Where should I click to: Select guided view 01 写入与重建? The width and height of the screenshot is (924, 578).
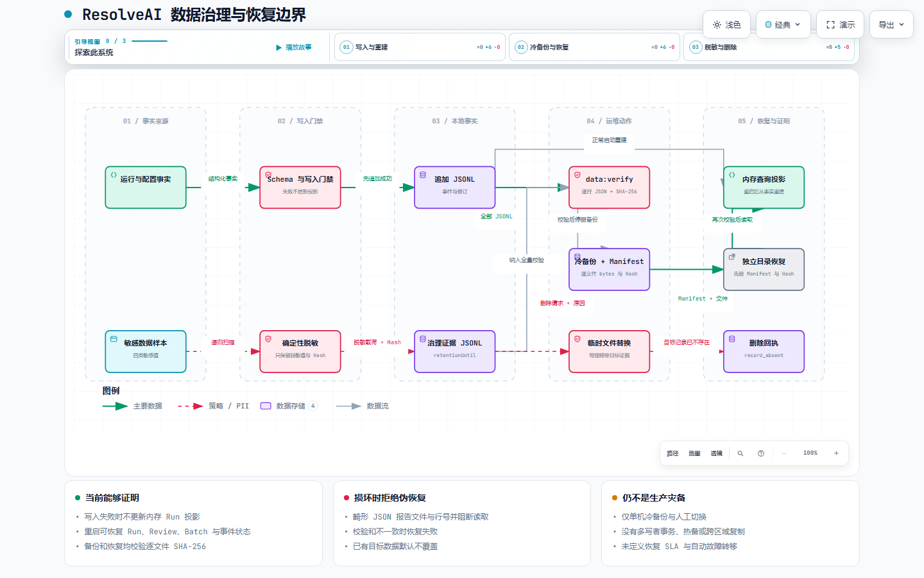[420, 47]
